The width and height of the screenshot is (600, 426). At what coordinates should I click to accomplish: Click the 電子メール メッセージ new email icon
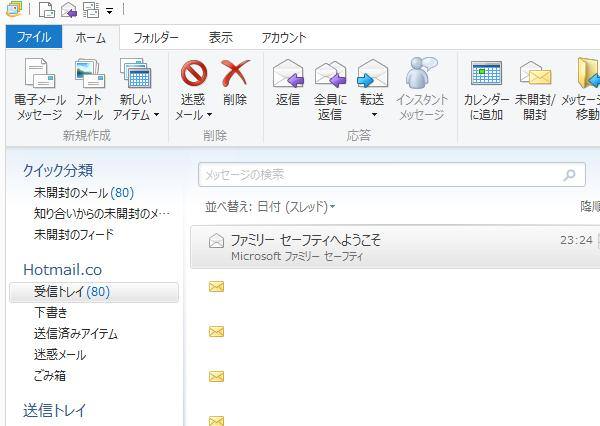click(x=39, y=76)
